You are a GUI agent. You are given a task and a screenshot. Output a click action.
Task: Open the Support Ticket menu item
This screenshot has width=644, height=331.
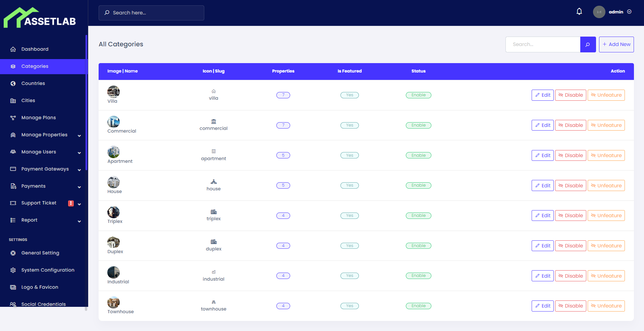(x=39, y=203)
